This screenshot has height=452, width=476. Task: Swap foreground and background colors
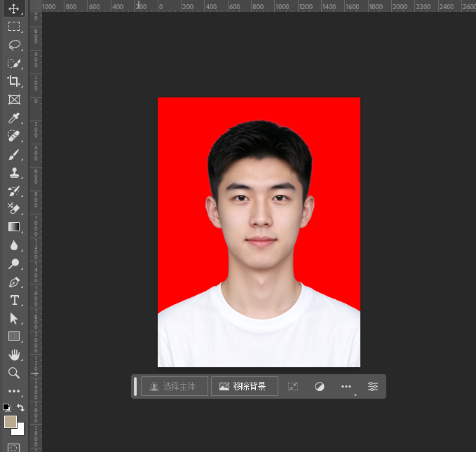point(20,408)
